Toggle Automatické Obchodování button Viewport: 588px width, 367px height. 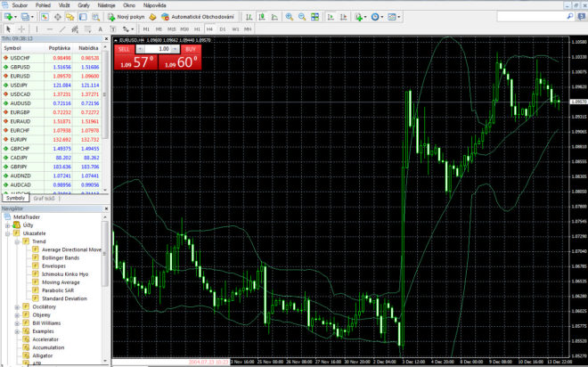tap(198, 17)
